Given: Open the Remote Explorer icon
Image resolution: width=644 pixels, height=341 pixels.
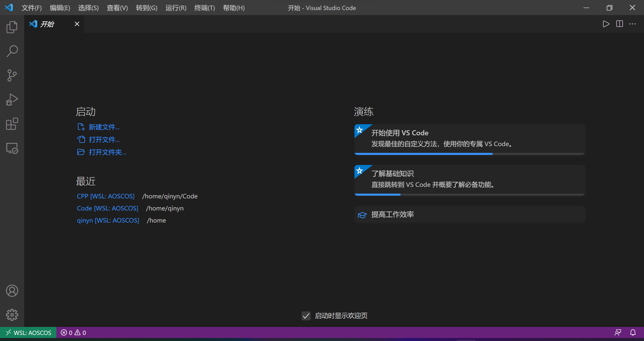Looking at the screenshot, I should pos(12,148).
